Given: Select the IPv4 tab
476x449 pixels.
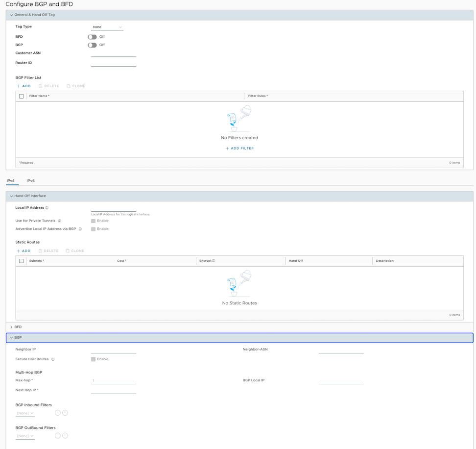Looking at the screenshot, I should [x=10, y=181].
